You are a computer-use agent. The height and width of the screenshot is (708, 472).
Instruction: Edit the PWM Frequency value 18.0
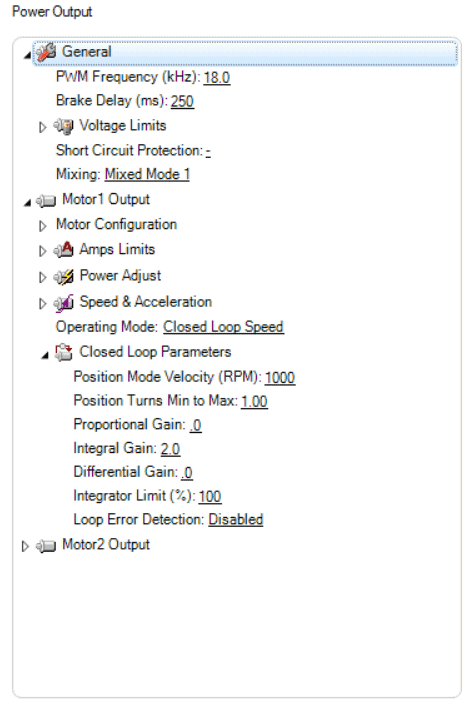[x=216, y=78]
